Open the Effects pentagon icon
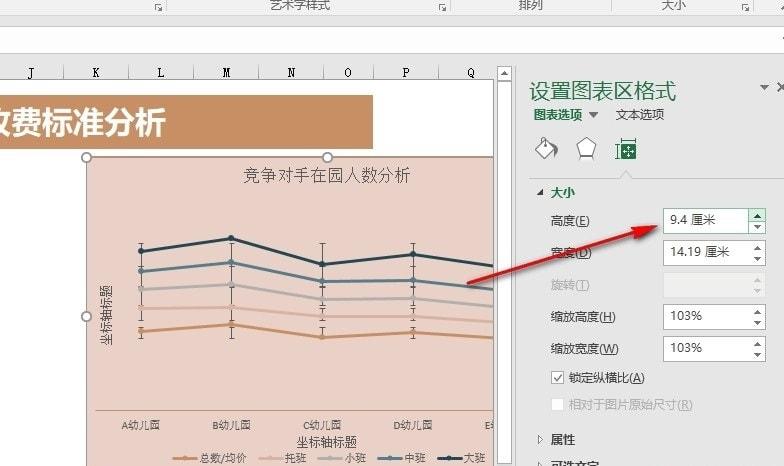This screenshot has width=784, height=466. (586, 148)
